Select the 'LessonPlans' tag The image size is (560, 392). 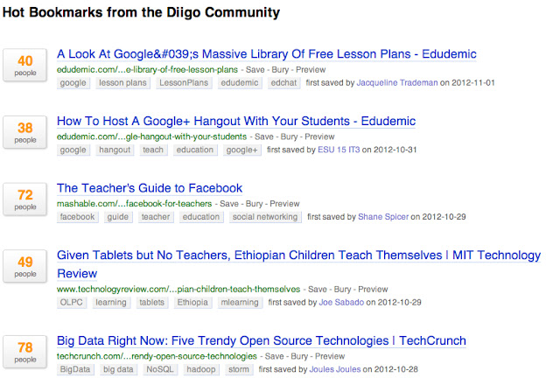pos(184,83)
